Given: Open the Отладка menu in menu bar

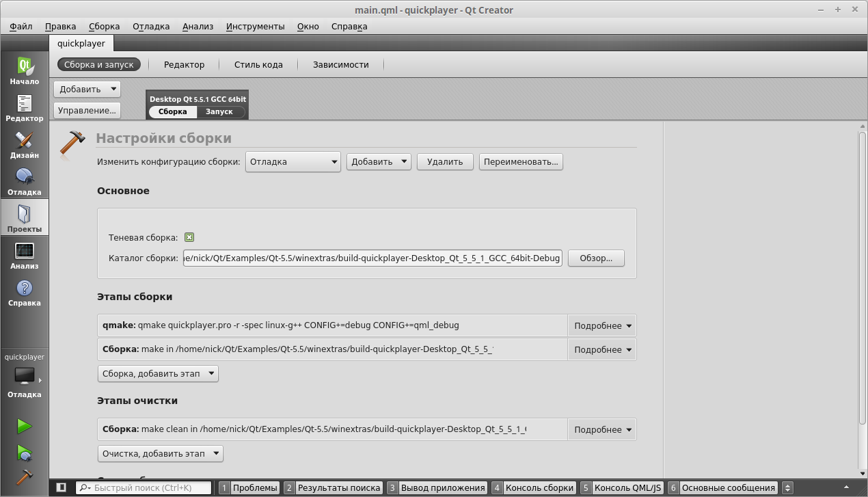Looking at the screenshot, I should pos(151,26).
